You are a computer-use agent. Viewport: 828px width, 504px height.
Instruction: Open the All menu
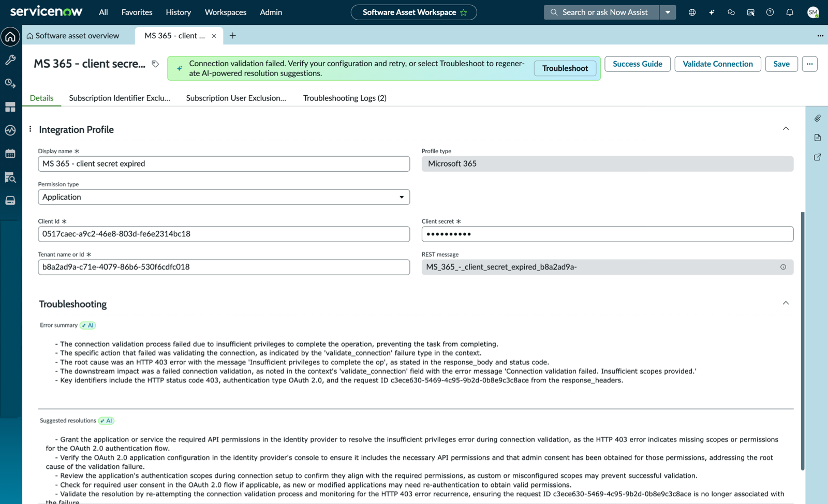point(103,12)
